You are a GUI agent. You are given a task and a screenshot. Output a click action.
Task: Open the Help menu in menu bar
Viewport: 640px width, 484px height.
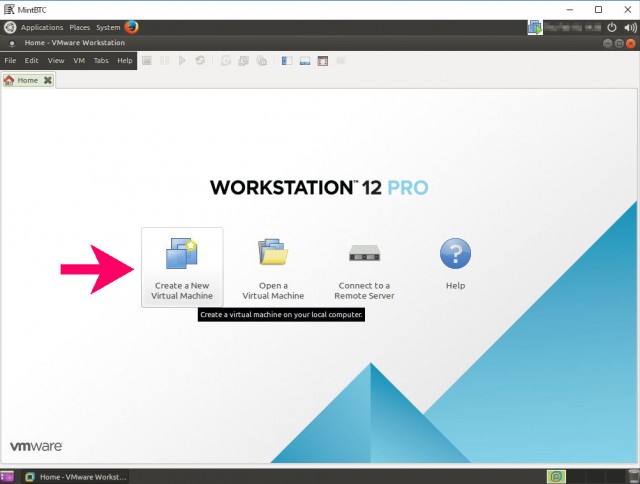[x=125, y=60]
